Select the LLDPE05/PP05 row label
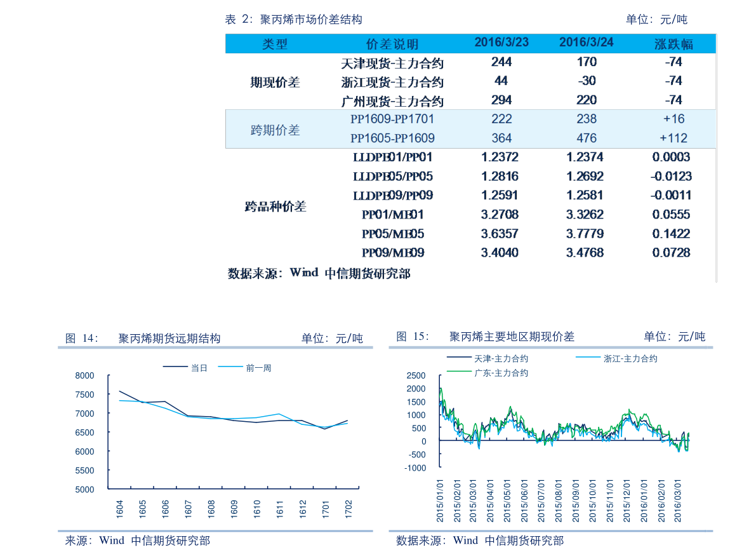Image resolution: width=756 pixels, height=559 pixels. click(392, 177)
